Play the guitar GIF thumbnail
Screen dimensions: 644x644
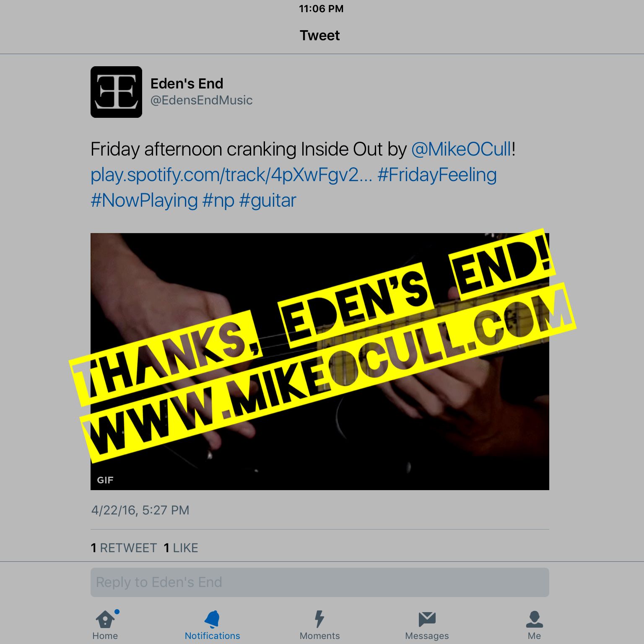pos(320,361)
